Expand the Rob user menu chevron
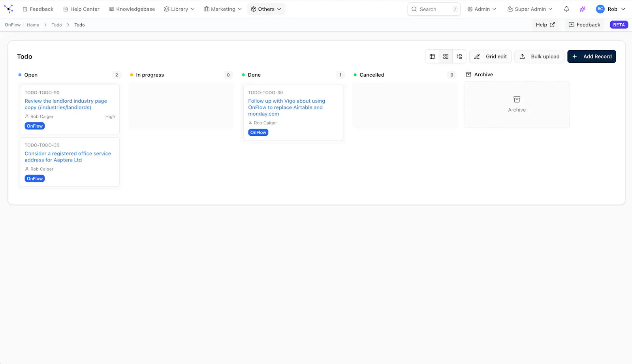 pyautogui.click(x=623, y=9)
